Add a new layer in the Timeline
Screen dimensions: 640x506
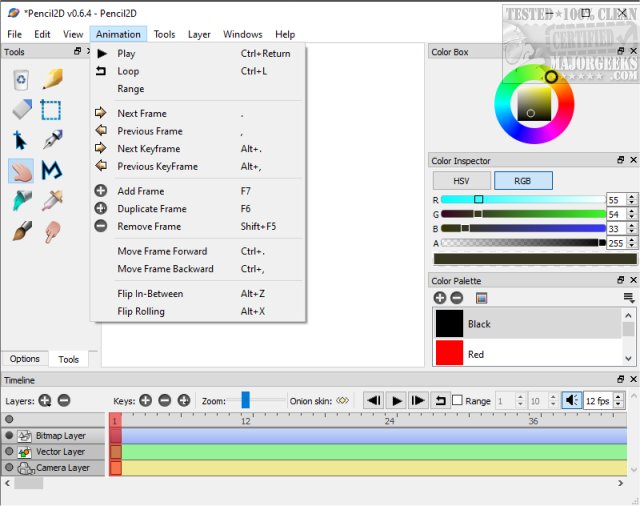pyautogui.click(x=45, y=400)
